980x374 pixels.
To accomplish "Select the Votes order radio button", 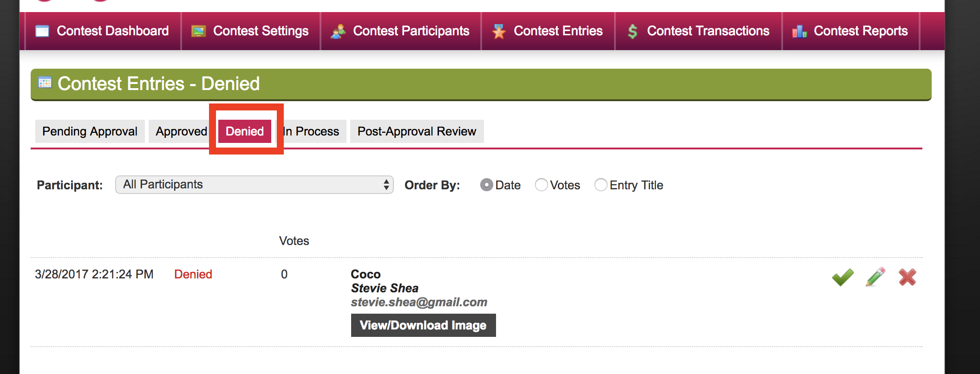I will 541,185.
